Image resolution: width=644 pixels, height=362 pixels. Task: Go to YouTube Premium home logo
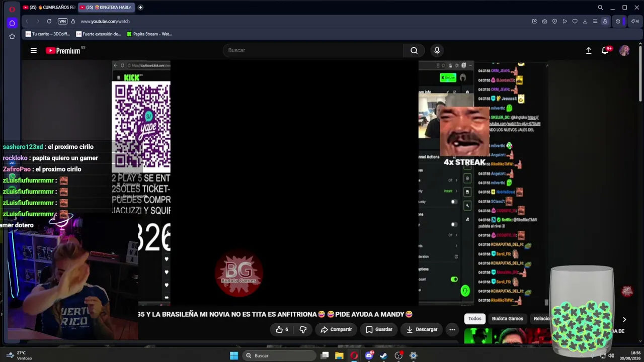click(63, 50)
